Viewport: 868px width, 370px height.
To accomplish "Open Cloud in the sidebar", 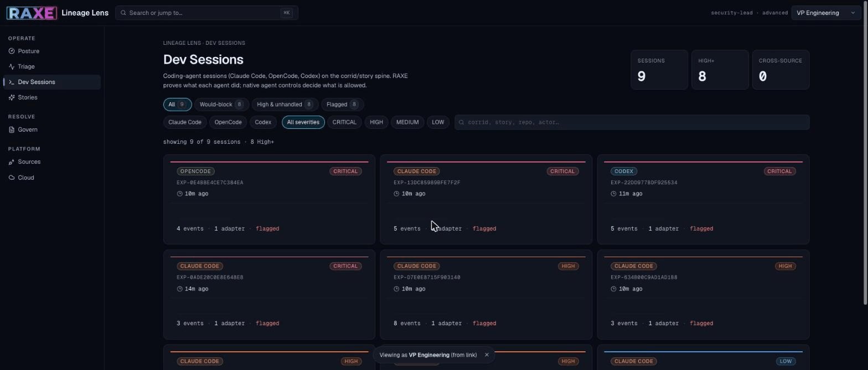I will pyautogui.click(x=52, y=178).
